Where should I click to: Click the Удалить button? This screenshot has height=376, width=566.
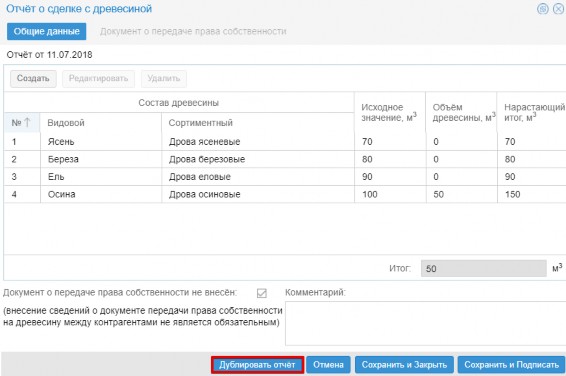tap(164, 79)
